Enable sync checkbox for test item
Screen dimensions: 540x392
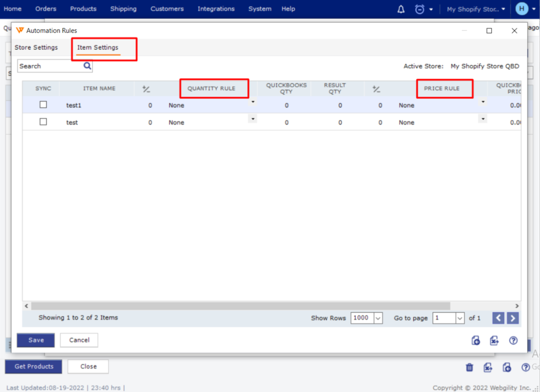click(x=43, y=122)
